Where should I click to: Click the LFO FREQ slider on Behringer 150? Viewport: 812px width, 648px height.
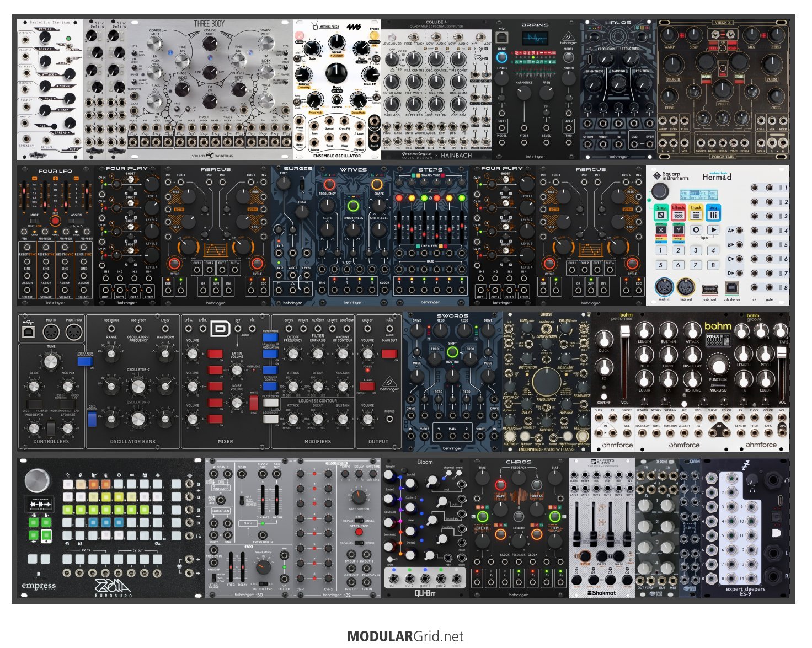pyautogui.click(x=231, y=566)
